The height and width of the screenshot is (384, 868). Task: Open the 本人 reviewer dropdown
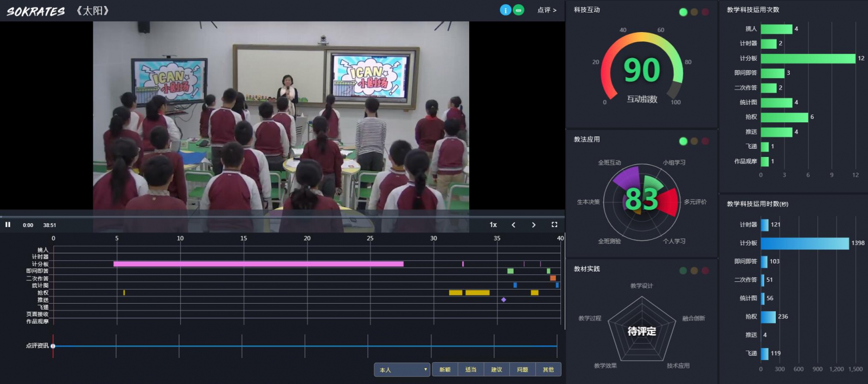click(x=401, y=370)
